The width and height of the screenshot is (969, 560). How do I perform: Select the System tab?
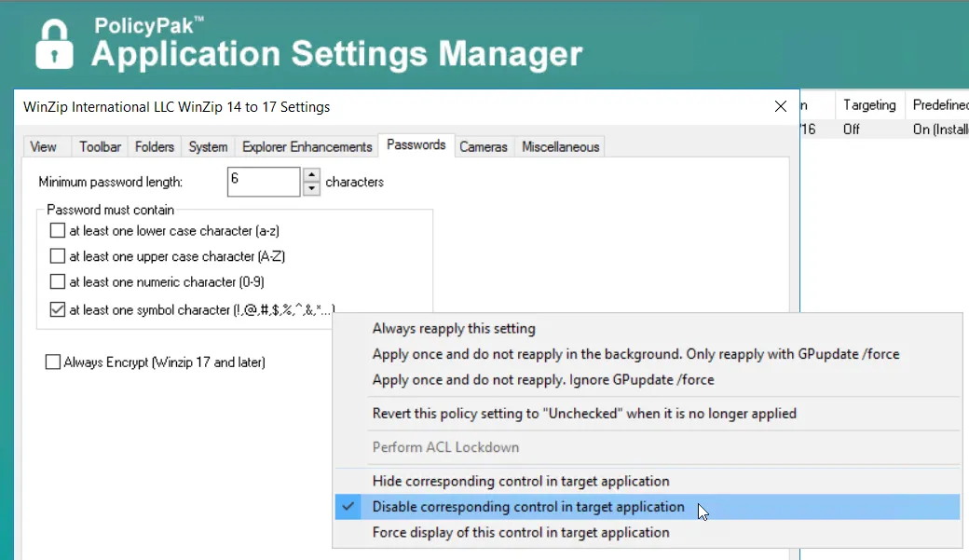tap(208, 147)
